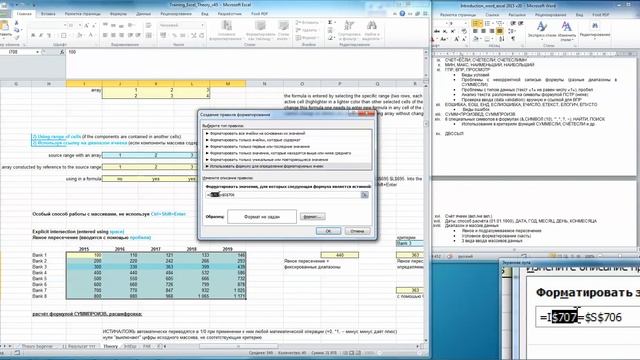640x360 pixels.
Task: Select column M header in Excel
Action: (x=228, y=84)
